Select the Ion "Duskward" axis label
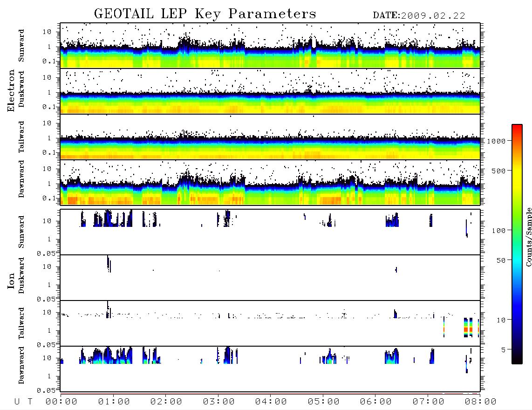532x410 pixels. (21, 275)
